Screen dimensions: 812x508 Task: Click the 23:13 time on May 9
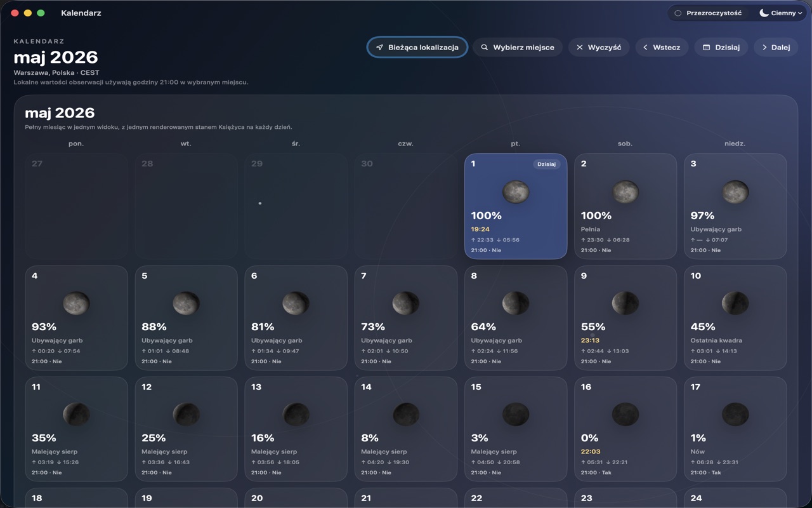pyautogui.click(x=590, y=340)
